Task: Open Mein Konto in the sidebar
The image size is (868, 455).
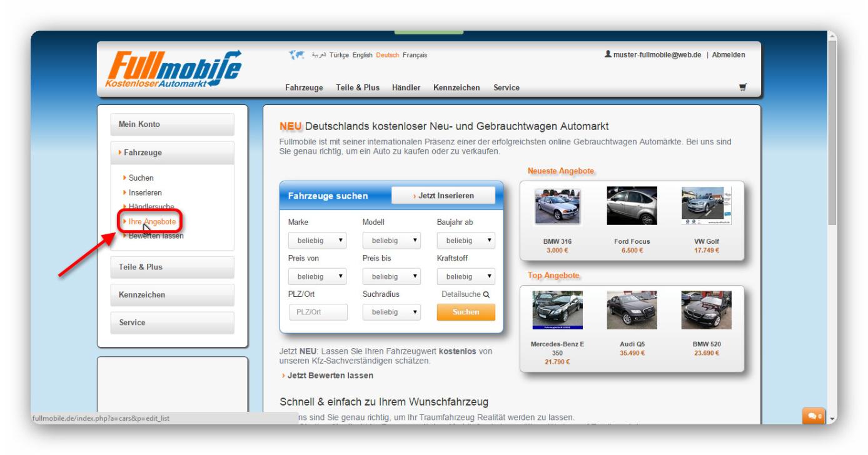Action: pos(172,124)
